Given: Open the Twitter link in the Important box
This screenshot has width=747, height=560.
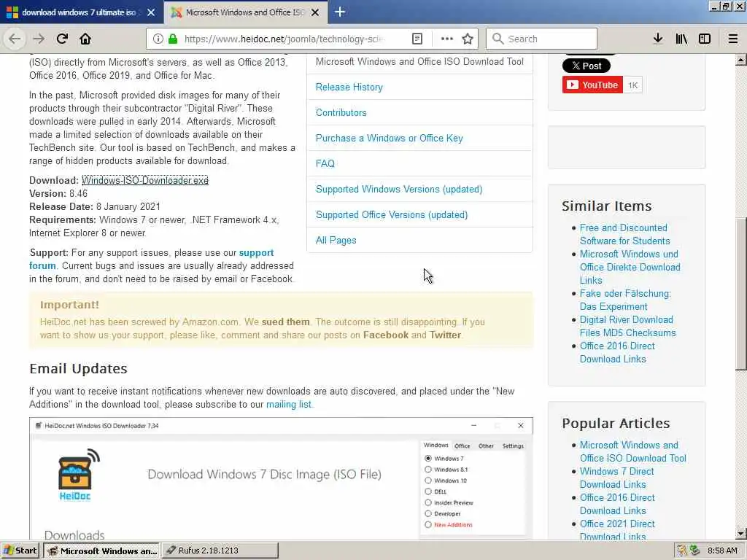Looking at the screenshot, I should click(x=445, y=335).
